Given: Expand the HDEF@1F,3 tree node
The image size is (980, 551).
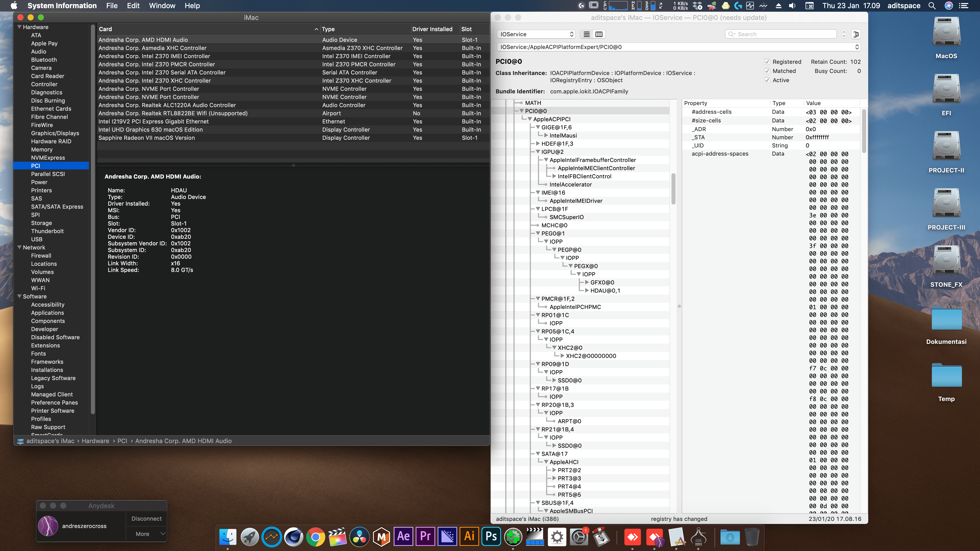Looking at the screenshot, I should 538,144.
